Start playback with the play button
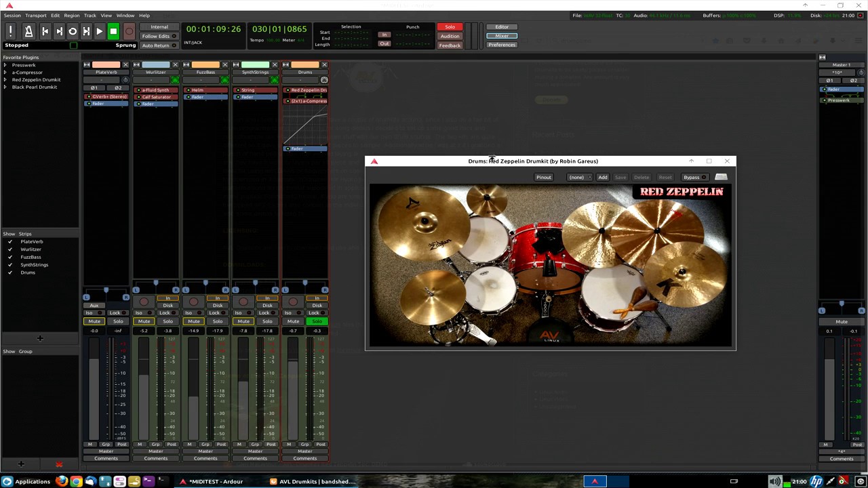Screen dimensions: 868x488 click(99, 31)
